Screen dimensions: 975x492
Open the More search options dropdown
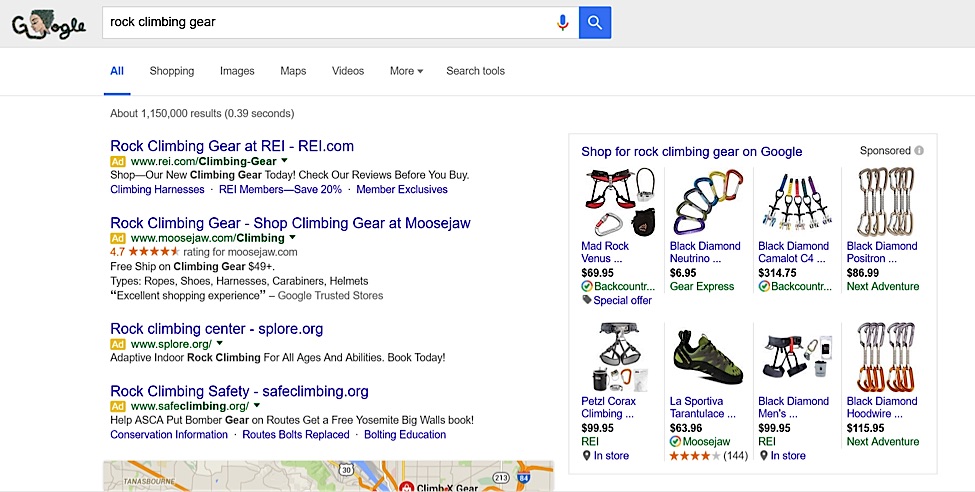coord(406,71)
